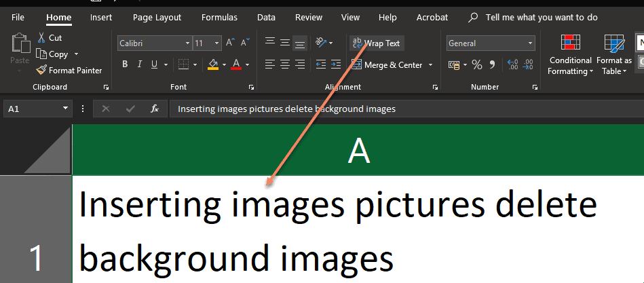
Task: Toggle Wrap Text for the cell
Action: tap(377, 43)
